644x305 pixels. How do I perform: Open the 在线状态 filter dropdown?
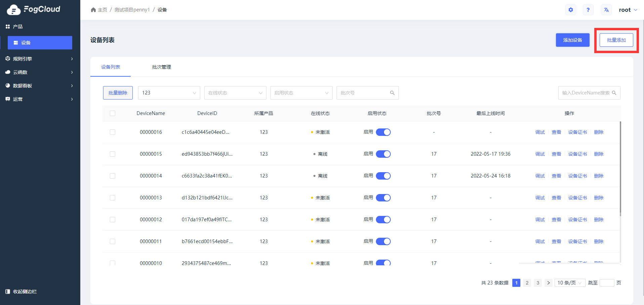[x=235, y=93]
